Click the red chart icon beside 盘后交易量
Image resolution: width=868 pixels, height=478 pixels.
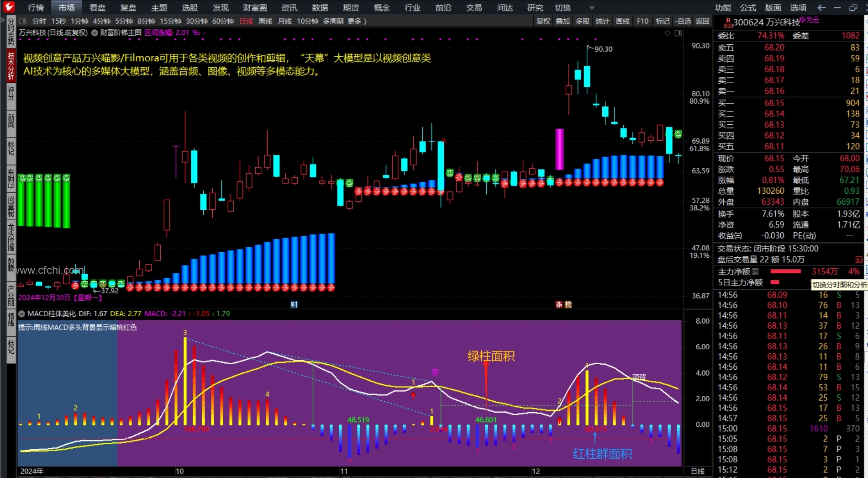click(858, 260)
